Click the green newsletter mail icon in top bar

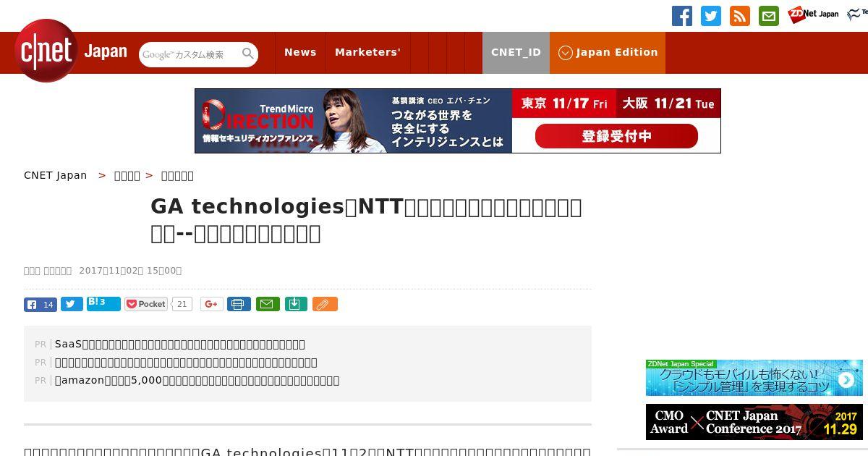(769, 16)
